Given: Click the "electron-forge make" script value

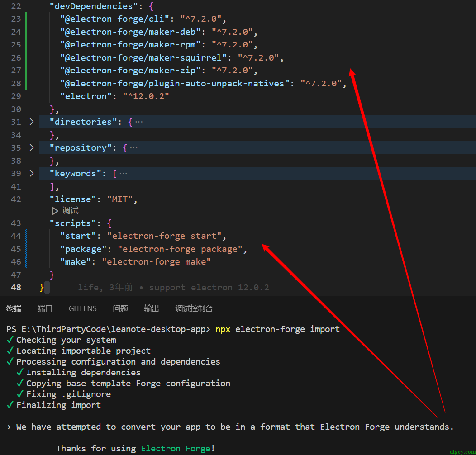Looking at the screenshot, I should 157,262.
